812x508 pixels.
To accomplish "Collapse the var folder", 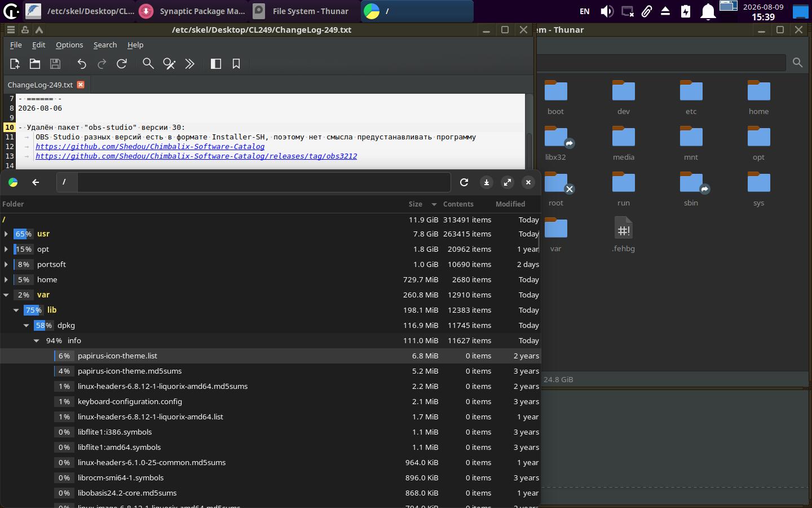I will pos(6,295).
